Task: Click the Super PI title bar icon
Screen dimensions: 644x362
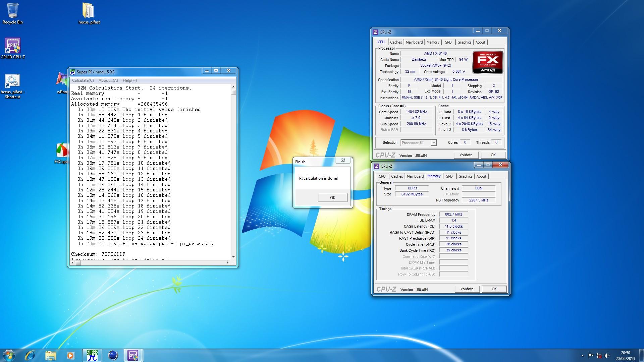Action: 72,72
